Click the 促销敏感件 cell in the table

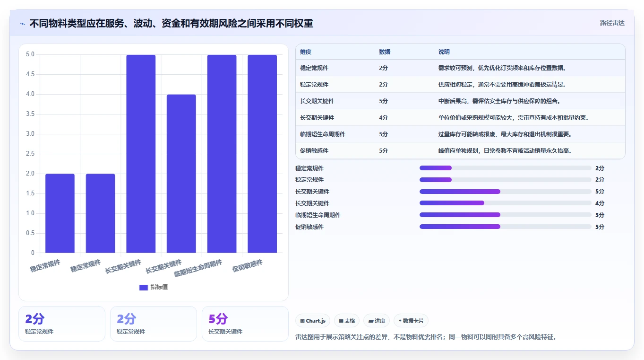click(x=314, y=151)
